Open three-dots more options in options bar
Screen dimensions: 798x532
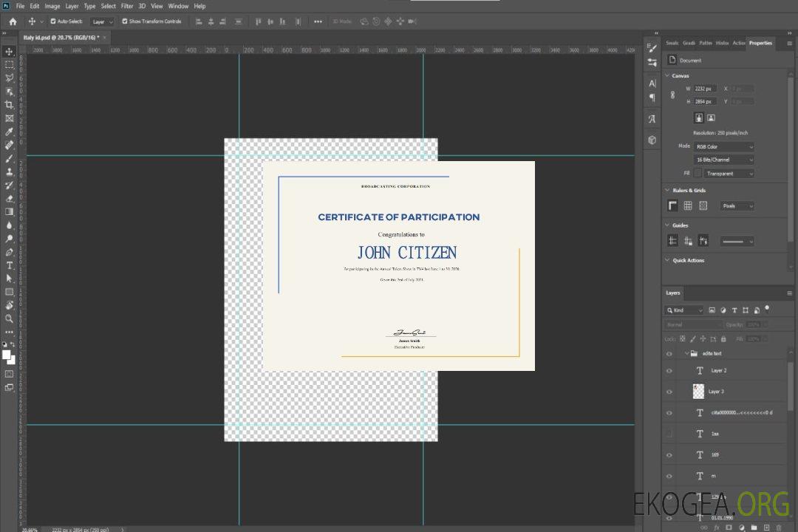click(318, 21)
